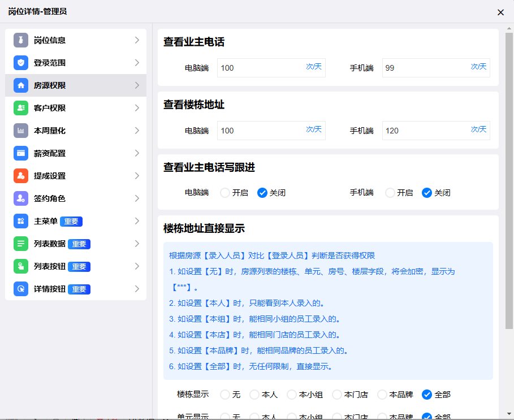Click the 登录范围 shield icon

point(21,63)
